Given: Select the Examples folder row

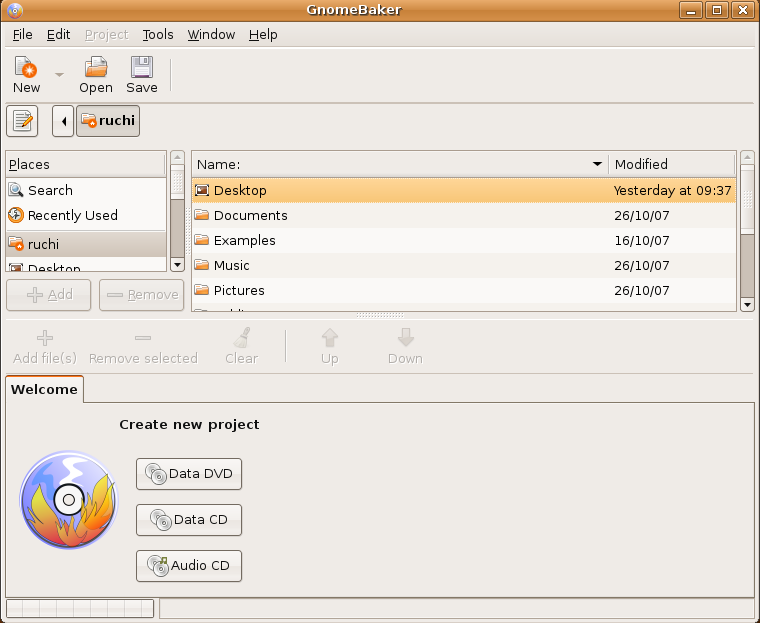Looking at the screenshot, I should [464, 240].
